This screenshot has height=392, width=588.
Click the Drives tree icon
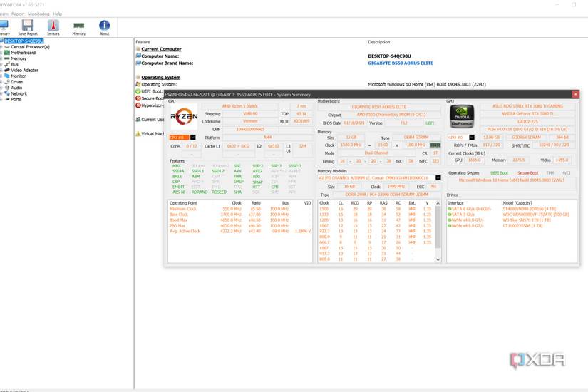click(6, 82)
